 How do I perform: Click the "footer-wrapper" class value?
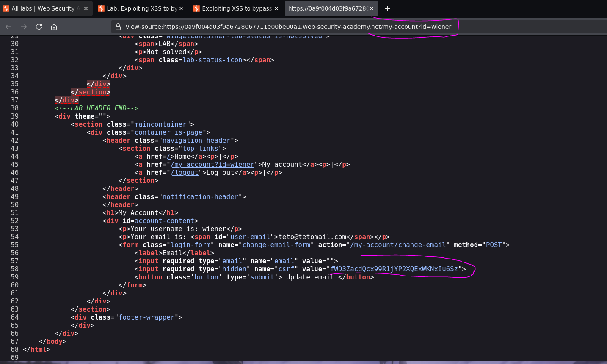coord(146,317)
